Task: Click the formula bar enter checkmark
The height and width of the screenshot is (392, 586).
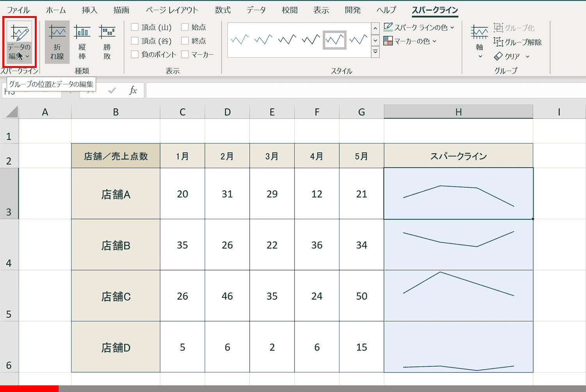Action: (112, 90)
